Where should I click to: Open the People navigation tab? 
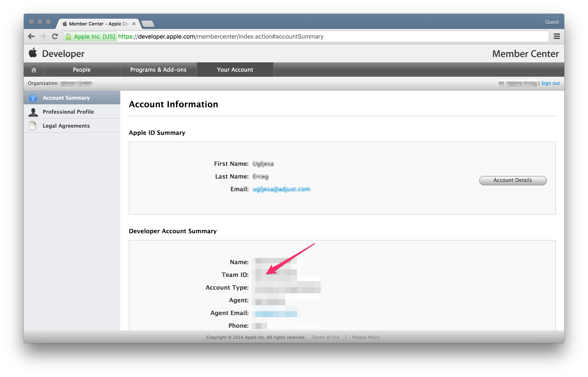82,70
